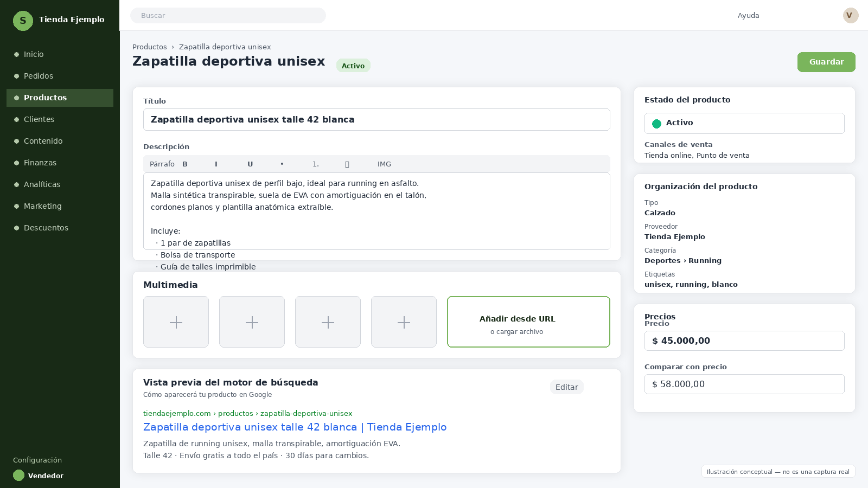Image resolution: width=868 pixels, height=488 pixels.
Task: Open Analíticas section
Action: click(60, 184)
